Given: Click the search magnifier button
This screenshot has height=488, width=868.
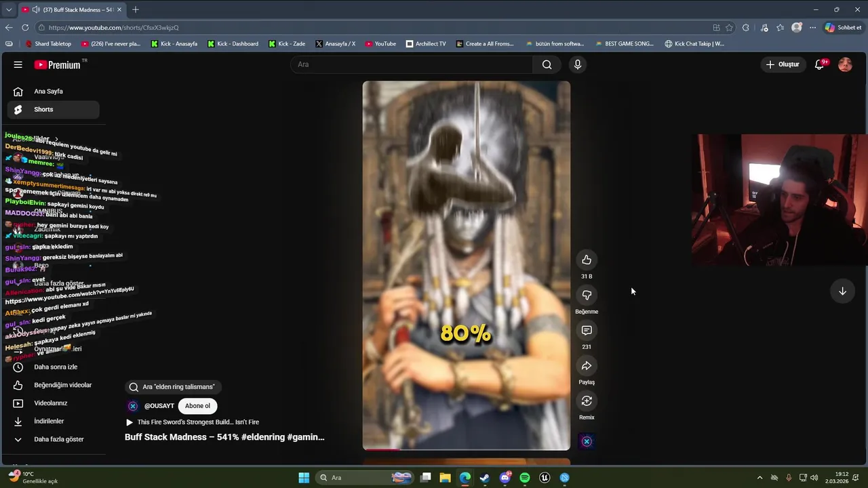Looking at the screenshot, I should [547, 64].
